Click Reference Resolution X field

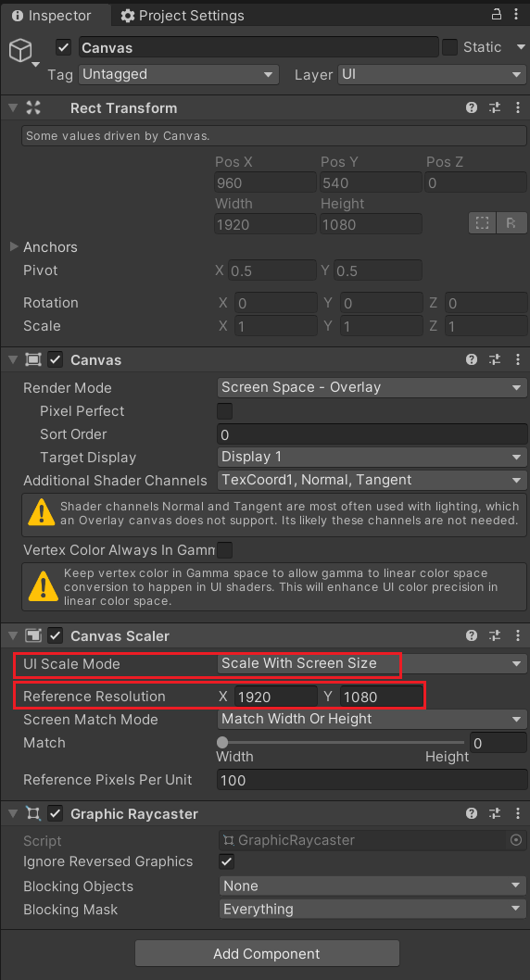[275, 697]
